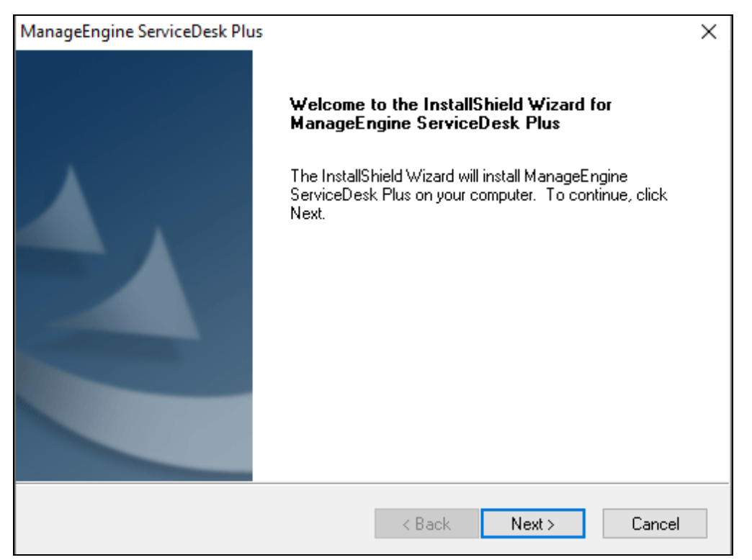Viewport: 752px width, 560px height.
Task: Click the phrase 'To continue, click'
Action: pos(607,195)
